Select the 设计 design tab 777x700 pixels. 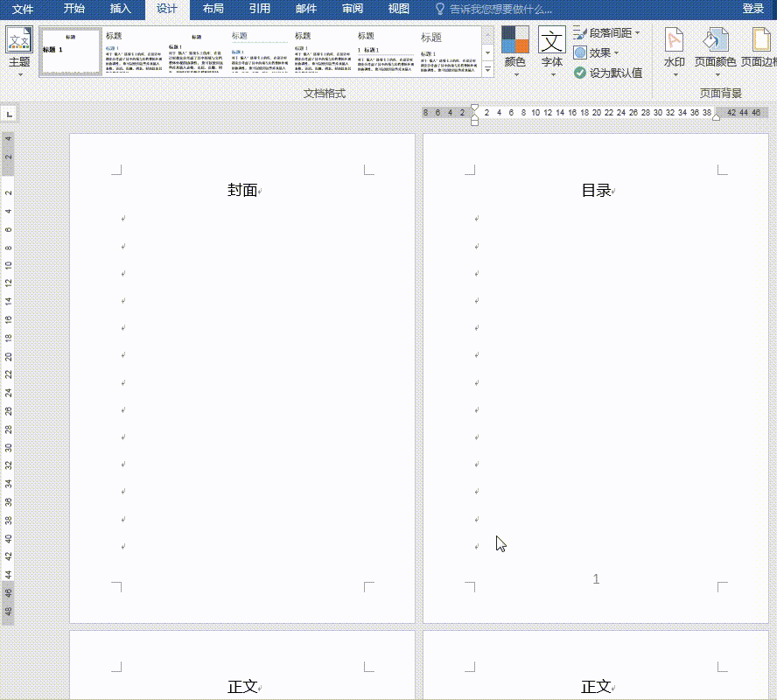[167, 9]
